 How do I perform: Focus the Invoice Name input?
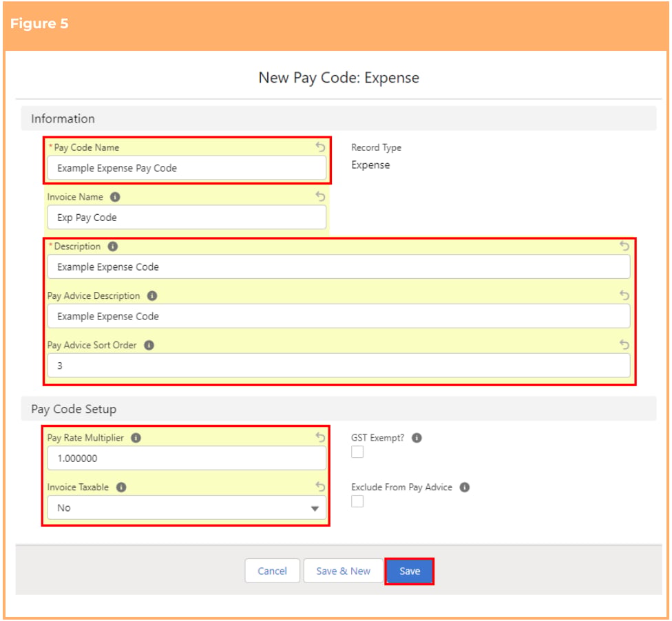pos(187,218)
